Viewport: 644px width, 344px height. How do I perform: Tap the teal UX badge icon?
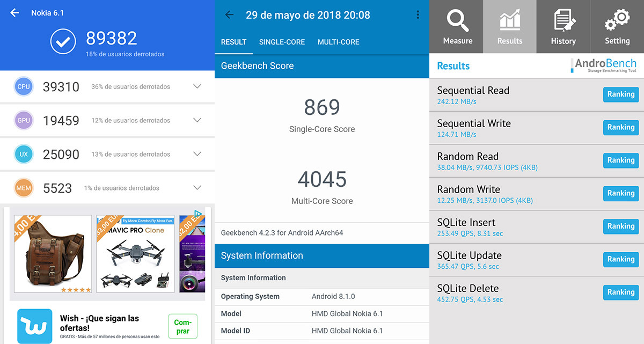pos(24,155)
